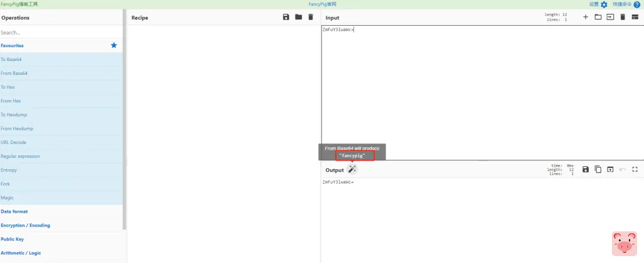Open the FancyPig博客工具 link
The image size is (644, 263).
[x=19, y=4]
